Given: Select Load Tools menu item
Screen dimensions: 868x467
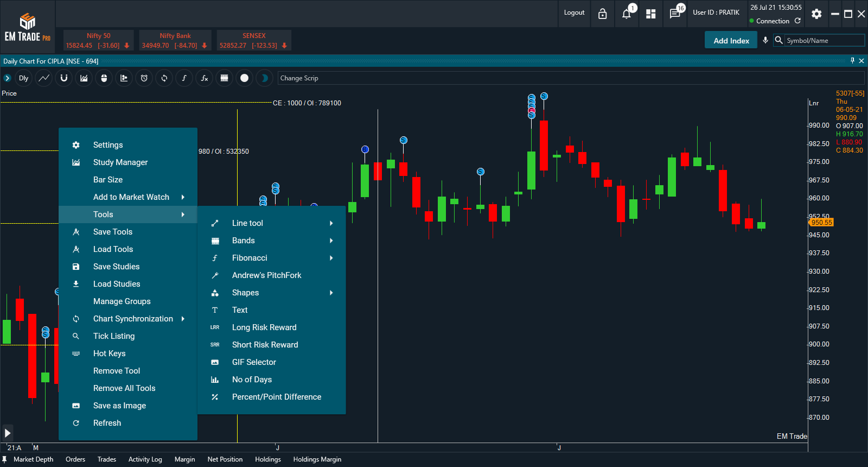Looking at the screenshot, I should click(128, 249).
